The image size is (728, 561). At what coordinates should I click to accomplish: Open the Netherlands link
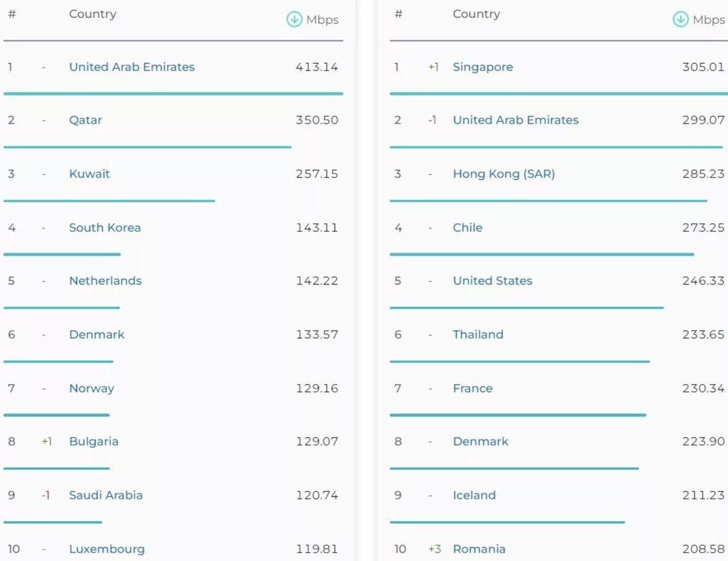click(x=105, y=280)
